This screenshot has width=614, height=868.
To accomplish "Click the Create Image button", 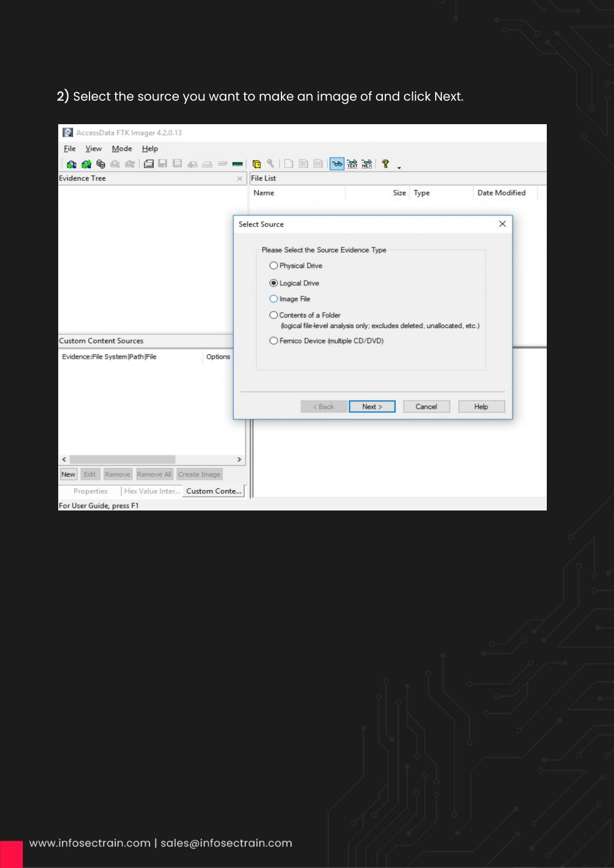I will [199, 474].
